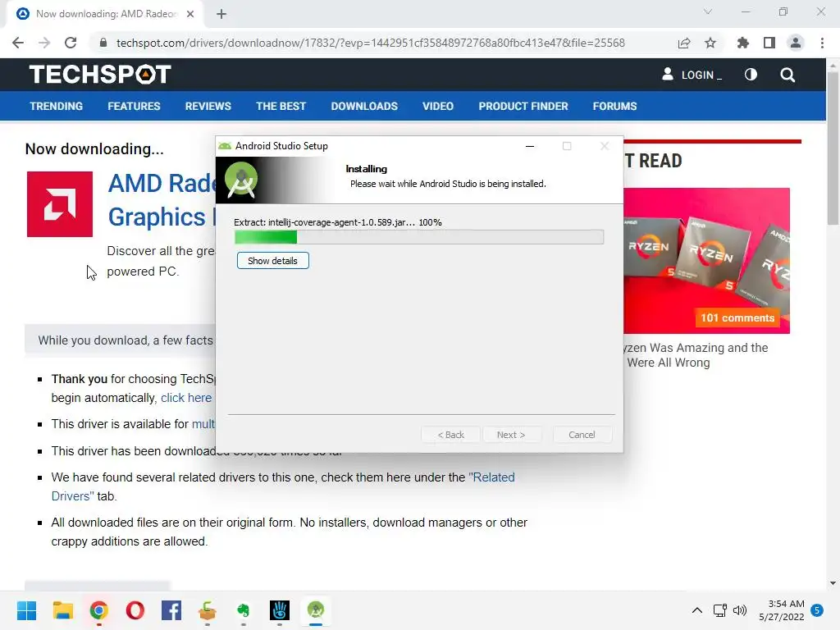Image resolution: width=840 pixels, height=630 pixels.
Task: Open the DOWNLOADS menu item
Action: pos(364,106)
